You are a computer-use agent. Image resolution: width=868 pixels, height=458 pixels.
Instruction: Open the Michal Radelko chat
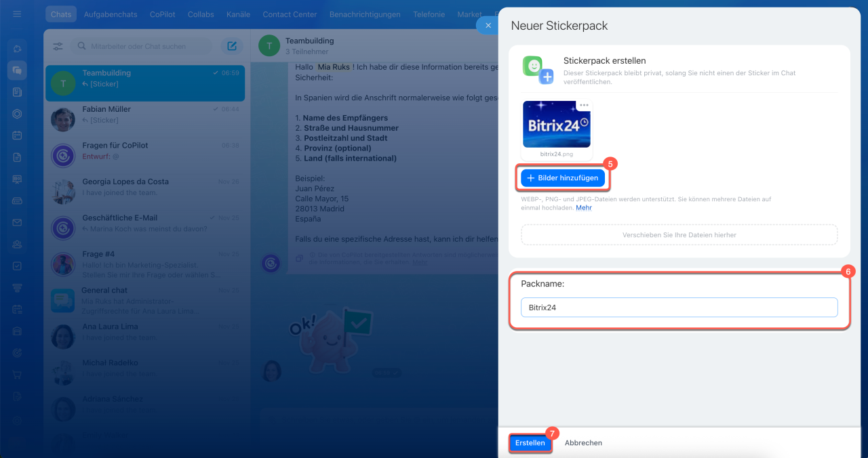tap(145, 373)
